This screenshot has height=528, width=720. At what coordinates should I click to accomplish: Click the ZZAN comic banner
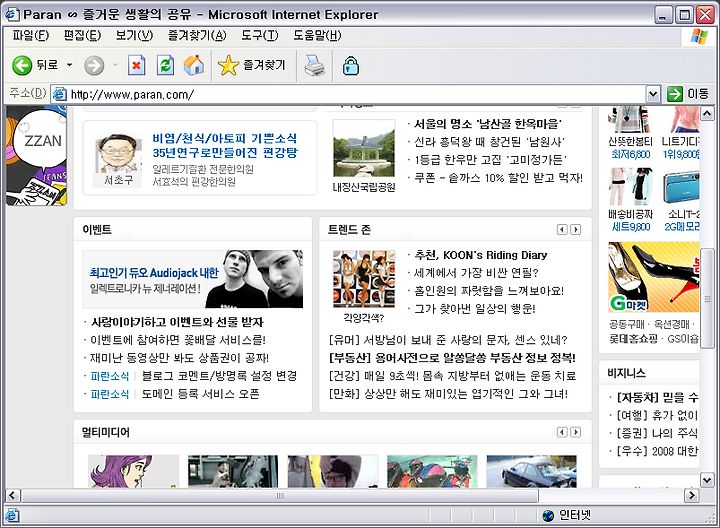coord(37,155)
